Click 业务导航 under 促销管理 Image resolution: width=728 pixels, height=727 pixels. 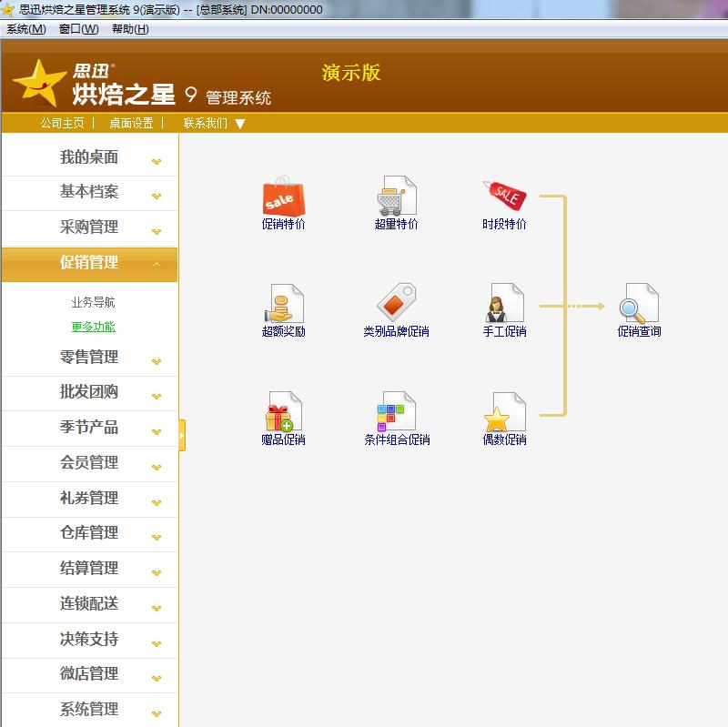pos(93,303)
